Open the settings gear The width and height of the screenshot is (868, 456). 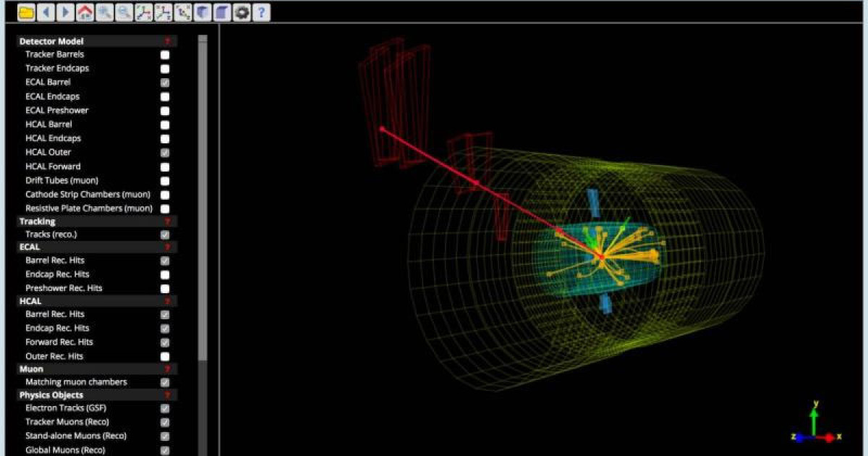coord(242,12)
